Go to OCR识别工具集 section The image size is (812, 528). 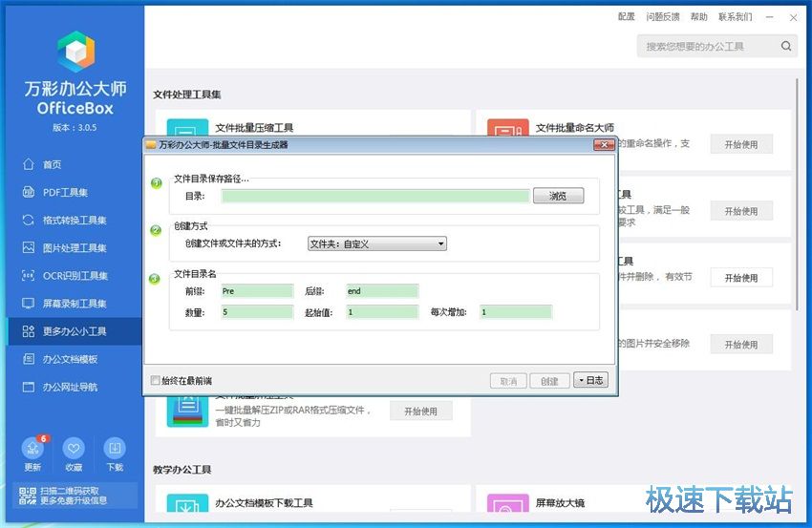click(75, 276)
